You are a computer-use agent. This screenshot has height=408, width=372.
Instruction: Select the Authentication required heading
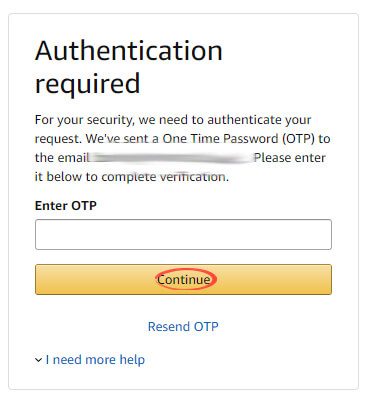[129, 67]
